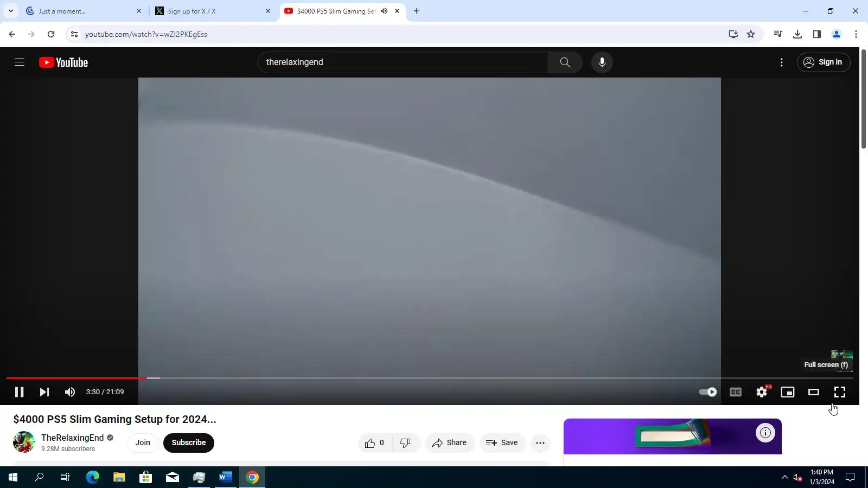Go to YouTube home via logo
868x488 pixels.
[63, 62]
